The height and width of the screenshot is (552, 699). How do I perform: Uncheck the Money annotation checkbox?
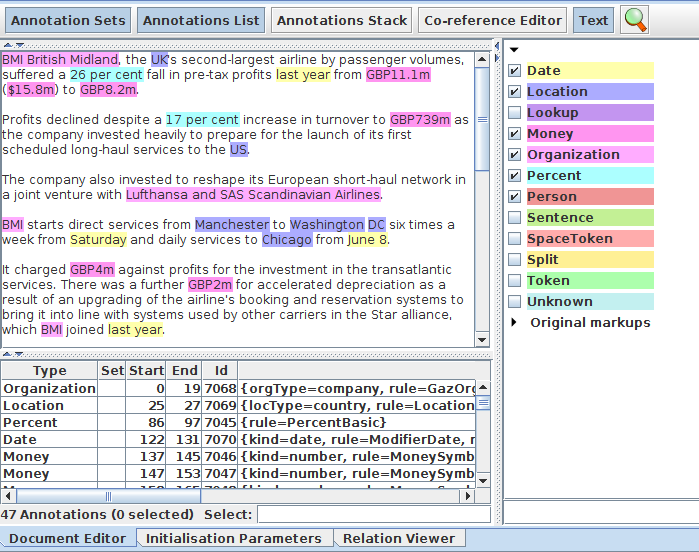pyautogui.click(x=514, y=133)
